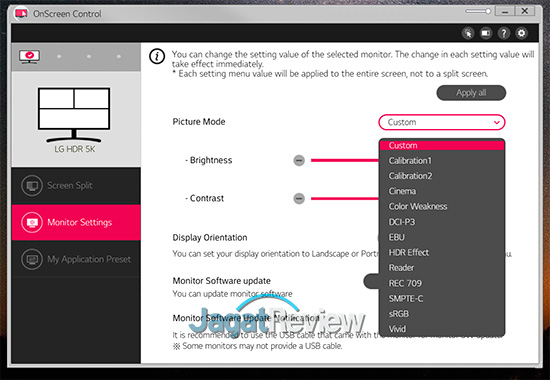Close the OnScreen Control window
Viewport: 550px width, 380px height.
[525, 11]
